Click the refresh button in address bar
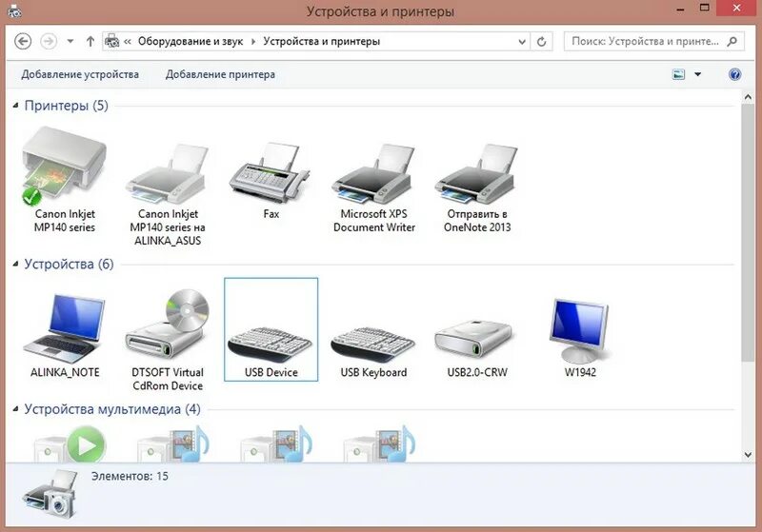Viewport: 762px width, 532px height. point(541,42)
